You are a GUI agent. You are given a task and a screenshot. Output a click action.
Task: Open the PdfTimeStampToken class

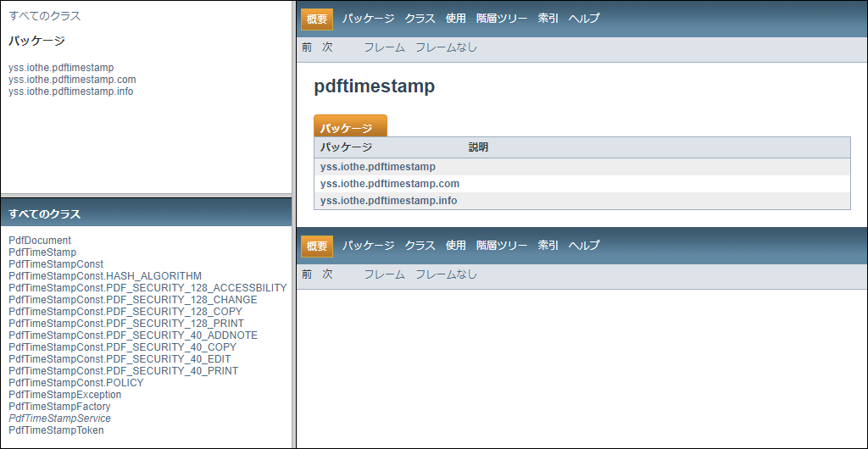point(56,430)
